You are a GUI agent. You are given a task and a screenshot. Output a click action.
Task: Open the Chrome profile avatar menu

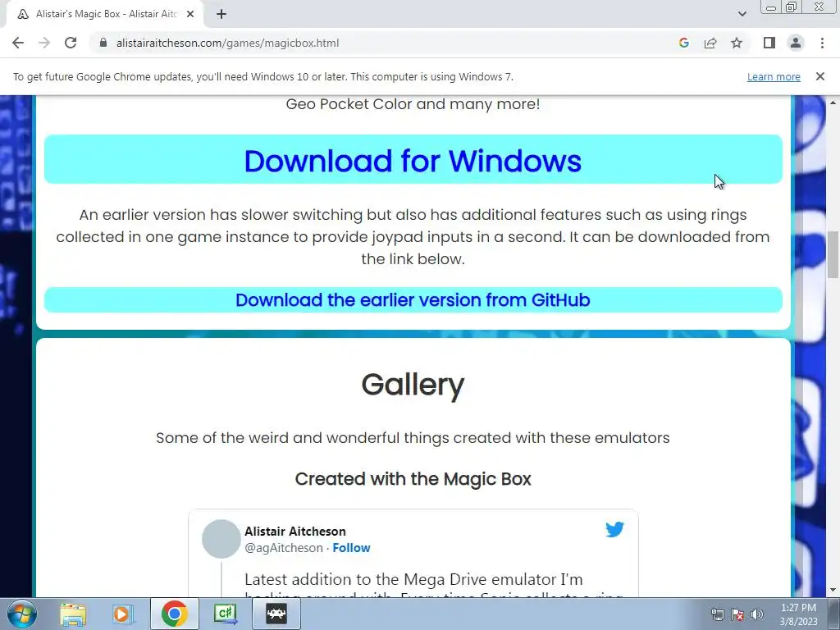coord(796,43)
